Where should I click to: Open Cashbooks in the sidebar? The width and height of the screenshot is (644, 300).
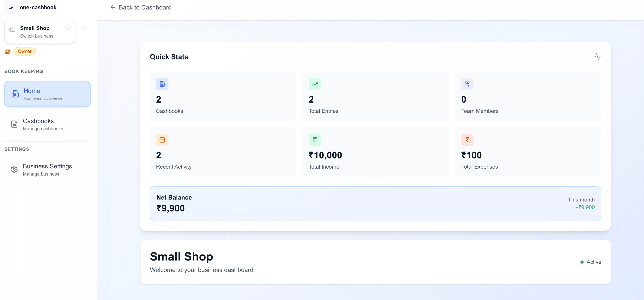[x=47, y=124]
